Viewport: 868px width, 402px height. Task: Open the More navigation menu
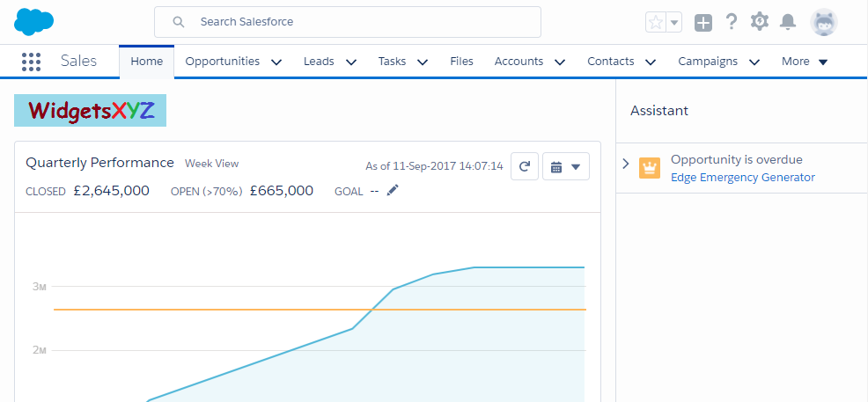[805, 62]
